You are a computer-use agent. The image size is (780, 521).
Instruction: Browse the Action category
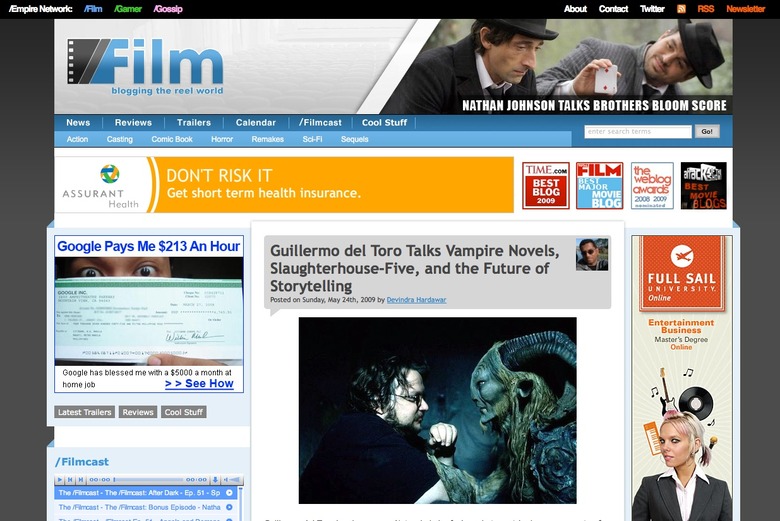pos(77,139)
